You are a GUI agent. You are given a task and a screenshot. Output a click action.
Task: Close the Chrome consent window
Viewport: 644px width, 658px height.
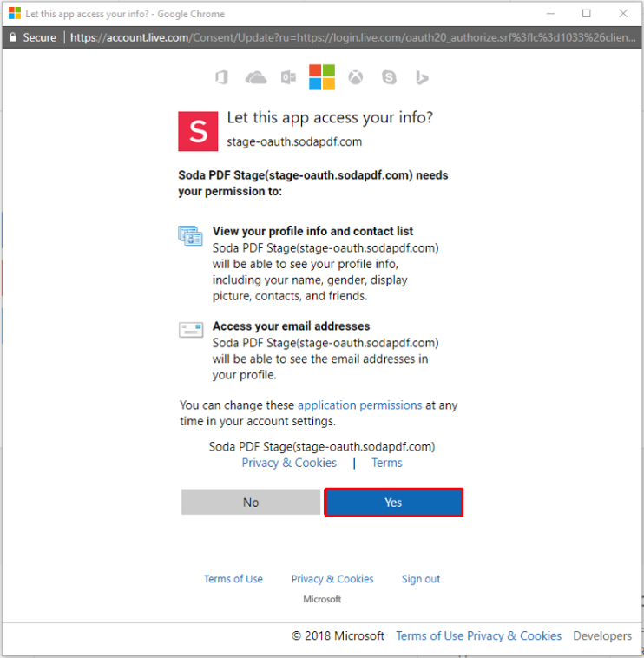tap(623, 14)
